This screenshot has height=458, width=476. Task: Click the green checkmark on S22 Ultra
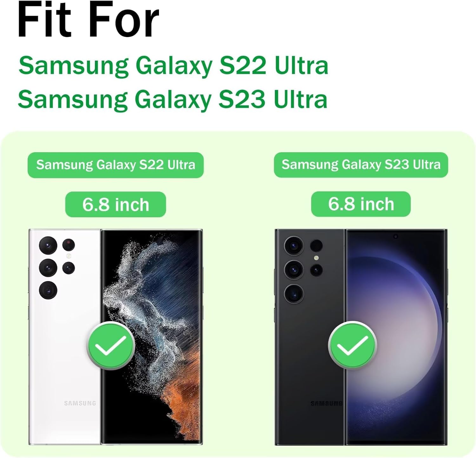pyautogui.click(x=111, y=345)
